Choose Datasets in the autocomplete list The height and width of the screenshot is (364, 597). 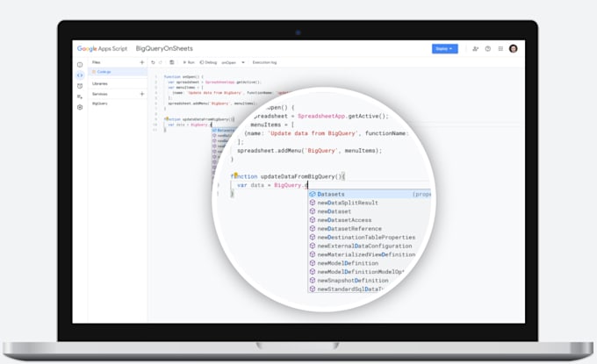coord(370,194)
